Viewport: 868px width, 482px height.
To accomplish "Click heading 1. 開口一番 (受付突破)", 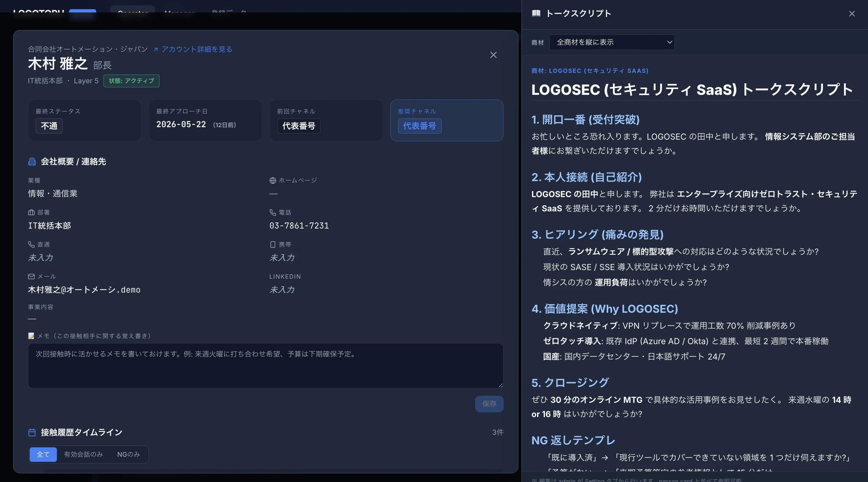I will tap(585, 120).
